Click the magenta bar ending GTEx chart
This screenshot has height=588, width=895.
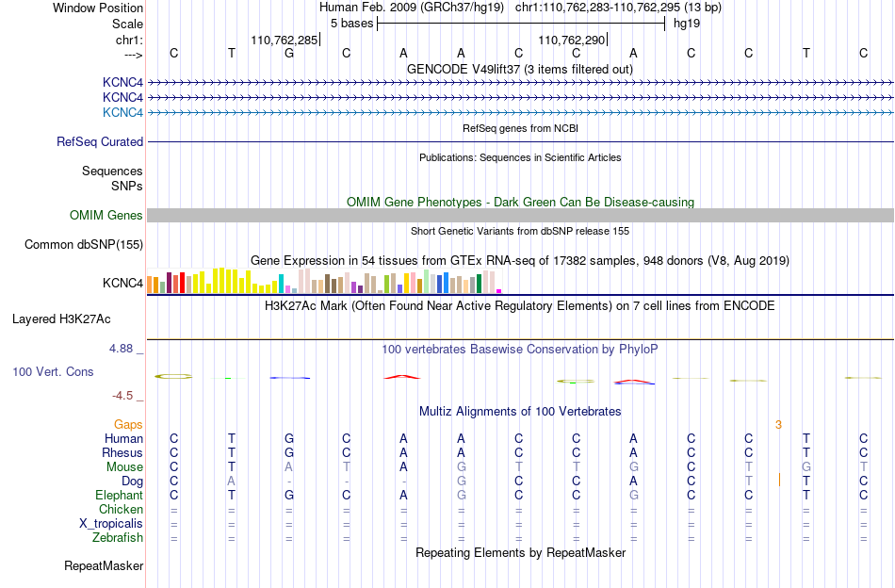tap(499, 291)
